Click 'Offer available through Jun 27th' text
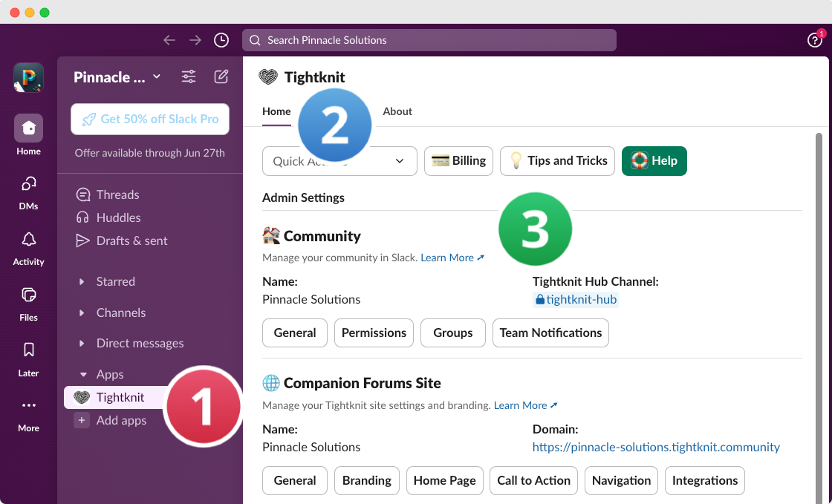This screenshot has height=504, width=832. point(149,153)
